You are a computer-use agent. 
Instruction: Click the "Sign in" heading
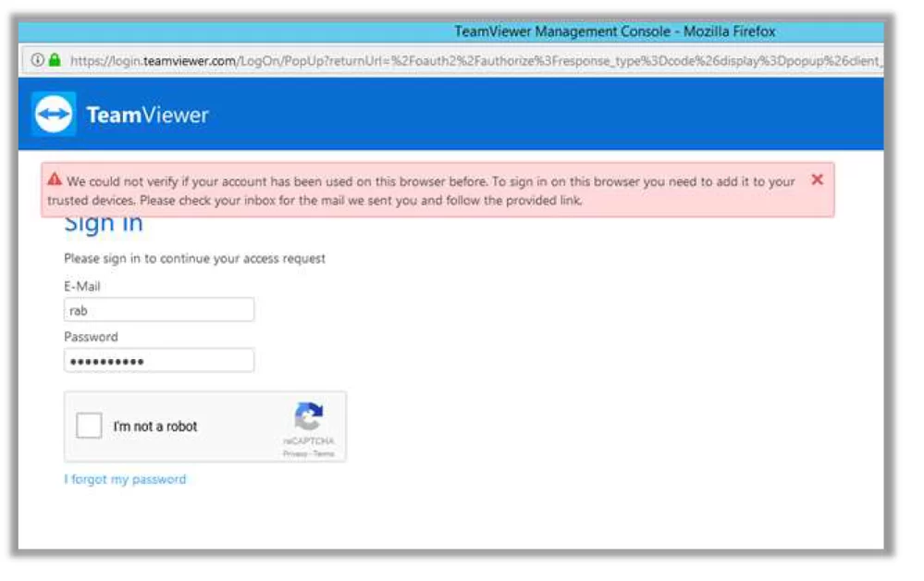(x=102, y=222)
